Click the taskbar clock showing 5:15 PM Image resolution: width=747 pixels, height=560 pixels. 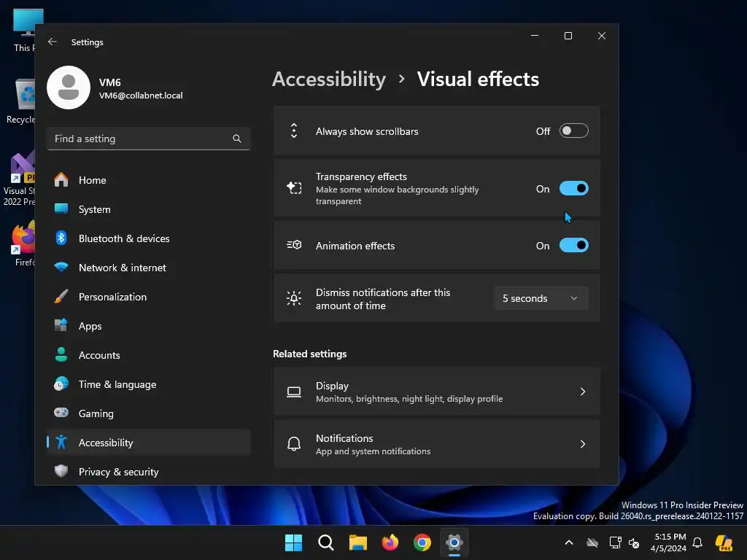point(669,542)
